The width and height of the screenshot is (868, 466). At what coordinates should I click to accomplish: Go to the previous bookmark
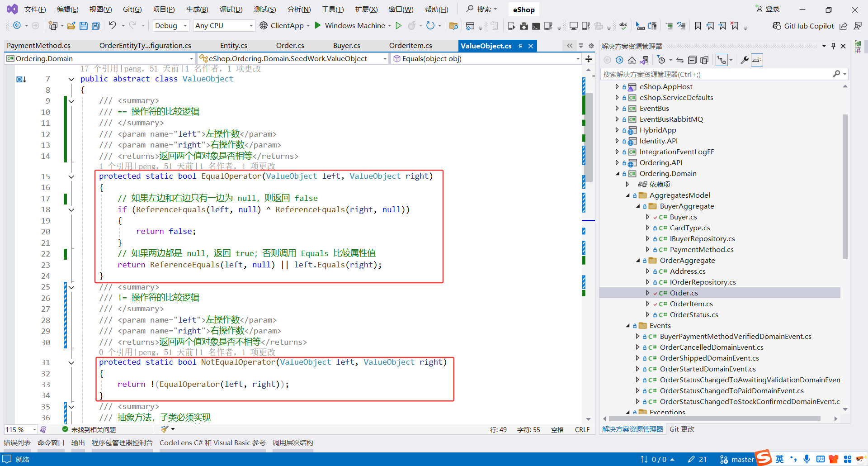click(x=710, y=26)
